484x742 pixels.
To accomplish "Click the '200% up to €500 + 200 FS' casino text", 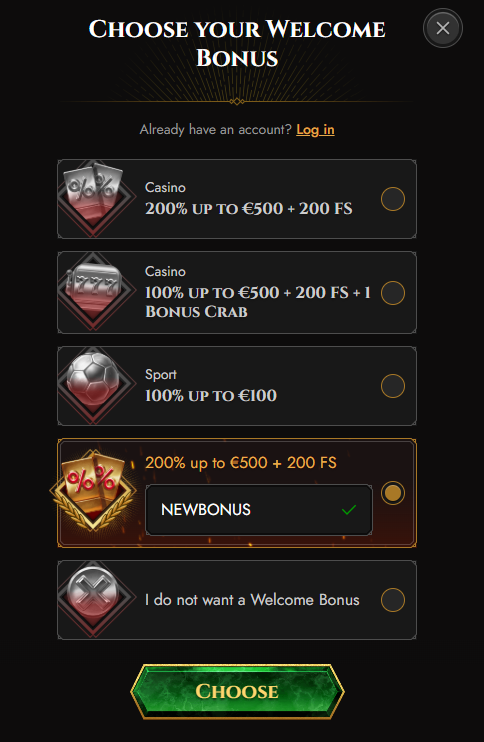I will [x=249, y=209].
